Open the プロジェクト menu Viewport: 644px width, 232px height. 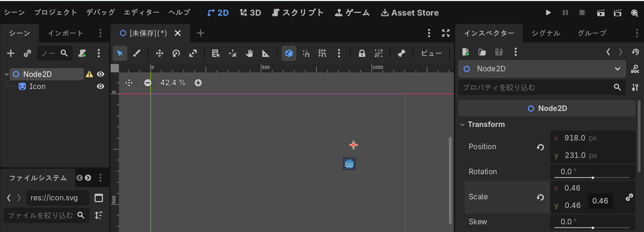click(56, 13)
